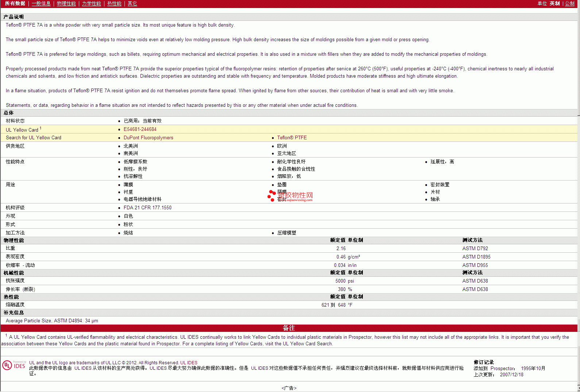
Task: Click the 上次更新 date 2007/12/18
Action: [511, 374]
